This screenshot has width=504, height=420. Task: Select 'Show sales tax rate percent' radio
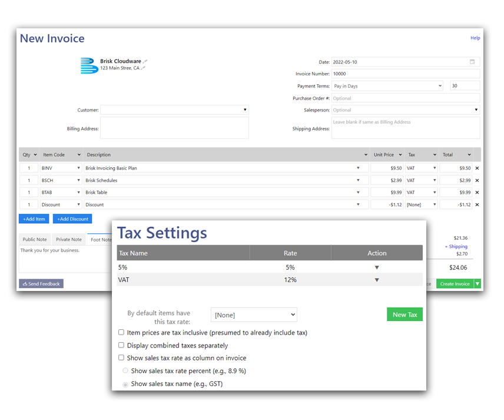(125, 371)
